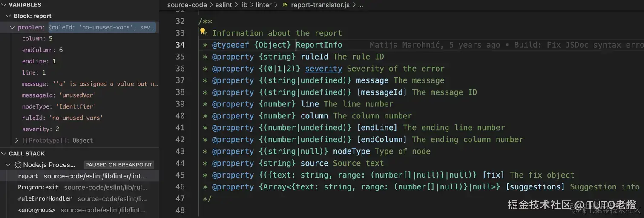Collapse the CALL STACK section chevron
The height and width of the screenshot is (218, 644).
tap(4, 153)
